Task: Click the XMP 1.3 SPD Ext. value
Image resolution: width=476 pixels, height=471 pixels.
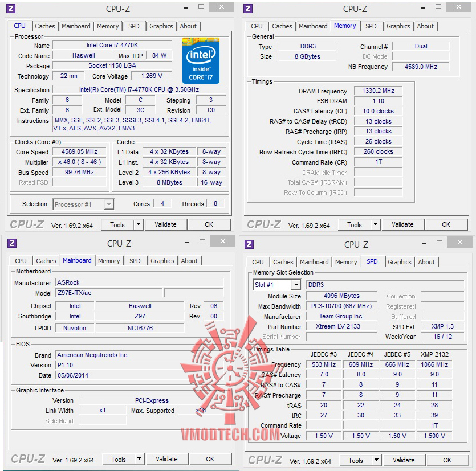Action: pos(442,326)
